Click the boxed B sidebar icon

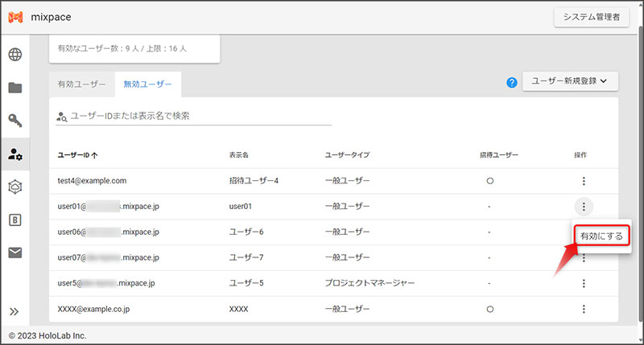point(14,220)
